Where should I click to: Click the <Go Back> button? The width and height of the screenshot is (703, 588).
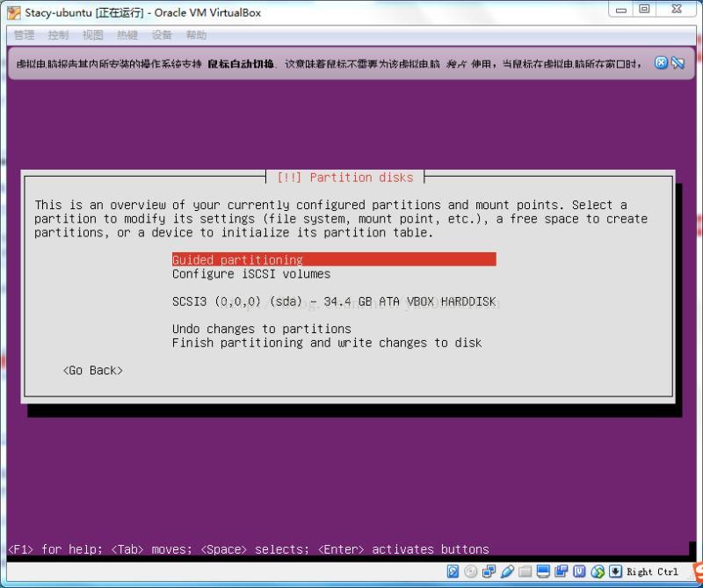coord(93,371)
